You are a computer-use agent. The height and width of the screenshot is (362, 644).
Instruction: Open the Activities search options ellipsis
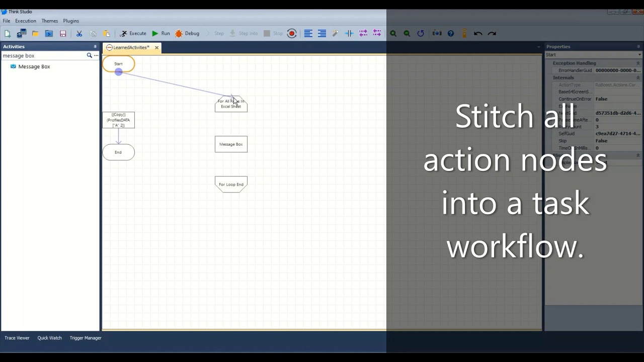96,56
